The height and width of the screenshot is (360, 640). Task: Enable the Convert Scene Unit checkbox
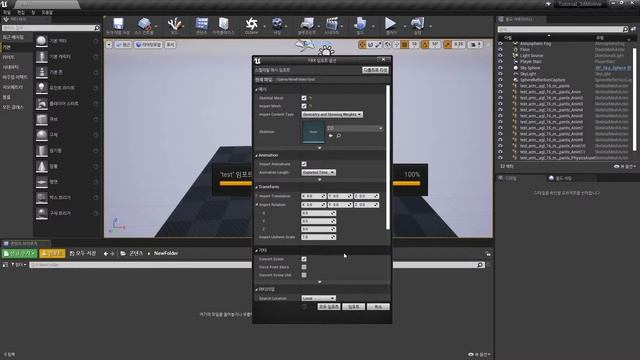click(304, 275)
